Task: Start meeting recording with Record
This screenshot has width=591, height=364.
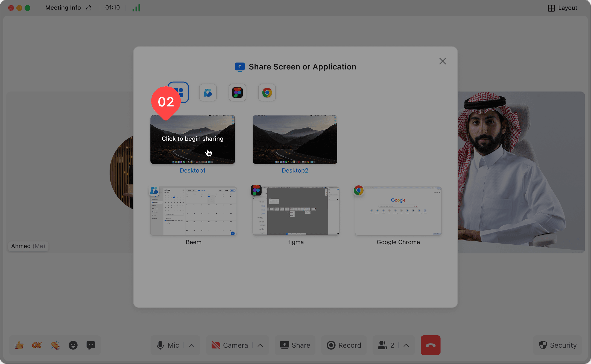Action: (344, 345)
